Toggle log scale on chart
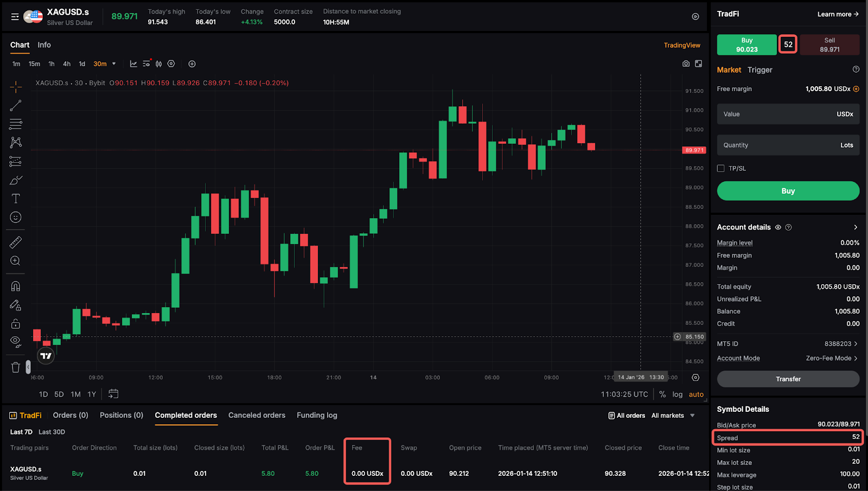Screen dimensions: 868x491 [x=677, y=394]
